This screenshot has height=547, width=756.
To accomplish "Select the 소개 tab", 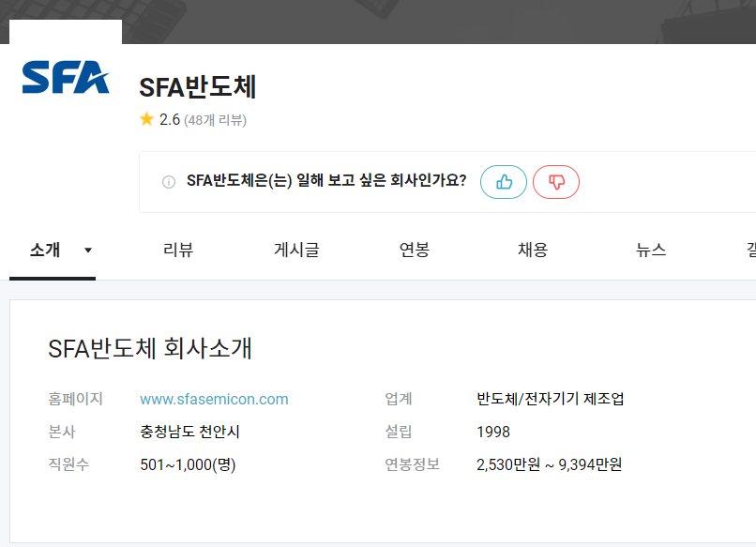I will [x=45, y=250].
